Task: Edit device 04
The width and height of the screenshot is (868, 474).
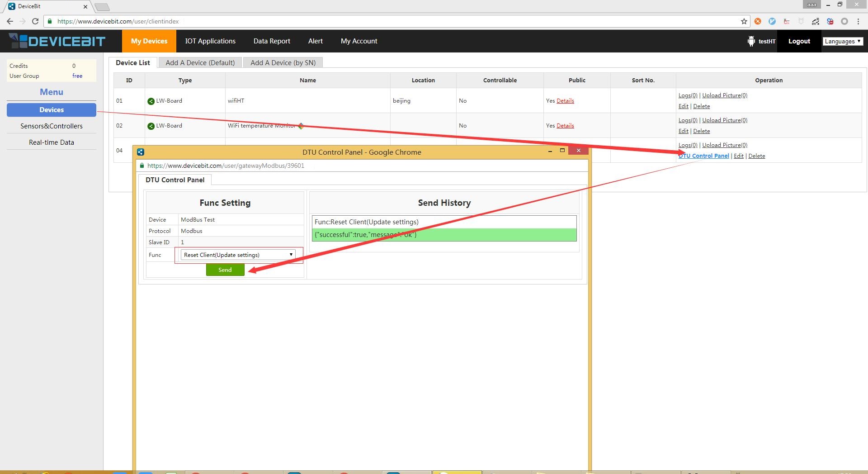Action: (x=739, y=156)
